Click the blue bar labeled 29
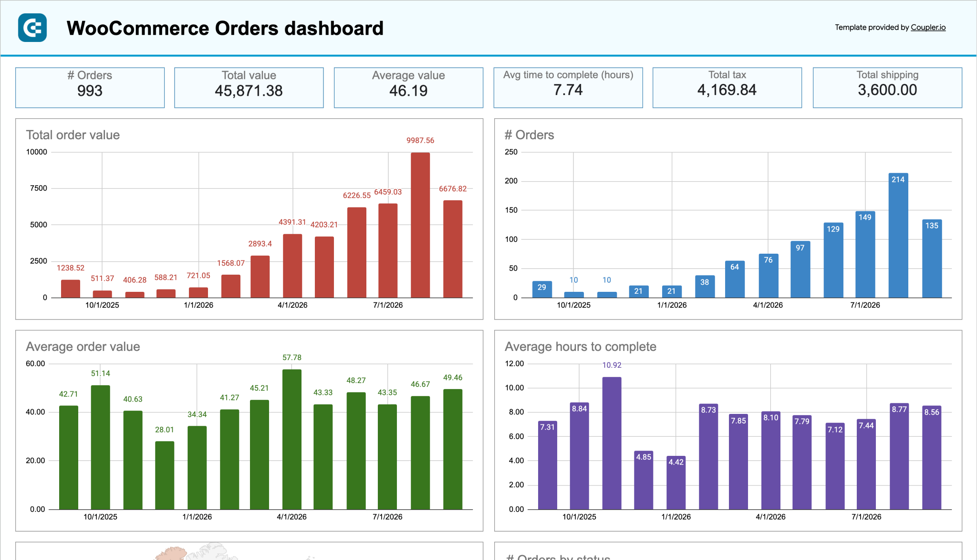 [x=542, y=289]
